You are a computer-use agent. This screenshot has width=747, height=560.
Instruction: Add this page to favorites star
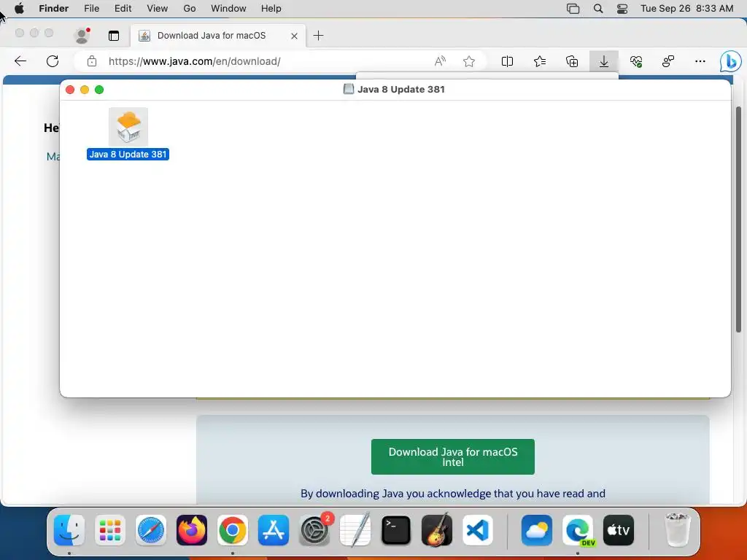click(469, 61)
